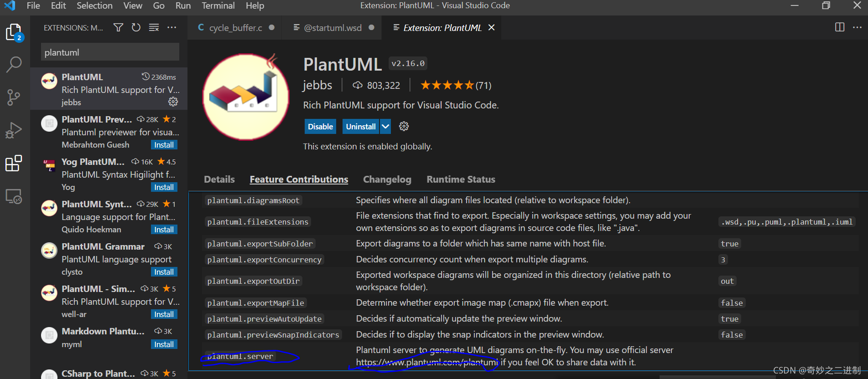
Task: Select the Feature Contributions tab
Action: click(x=299, y=179)
